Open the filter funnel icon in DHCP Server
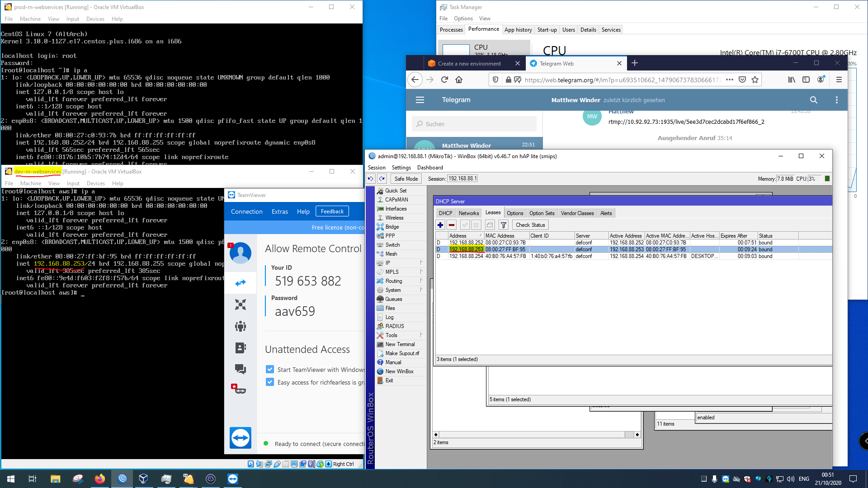Viewport: 868px width, 488px height. click(x=503, y=225)
